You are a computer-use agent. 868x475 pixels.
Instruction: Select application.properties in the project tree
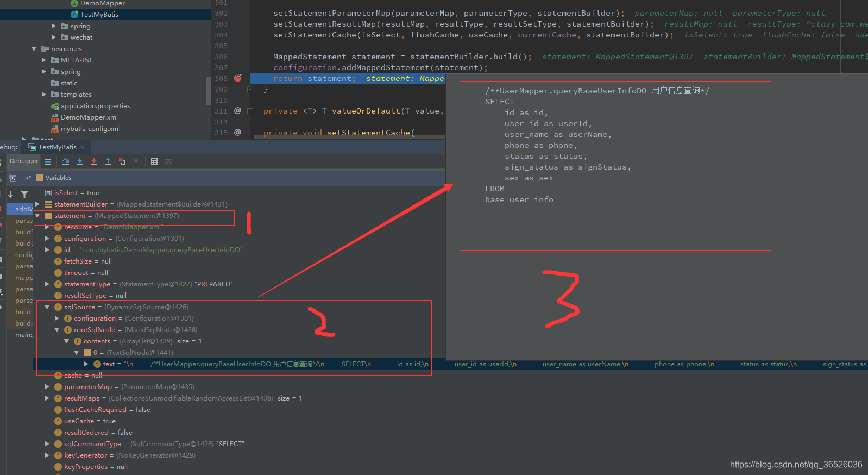[x=96, y=106]
